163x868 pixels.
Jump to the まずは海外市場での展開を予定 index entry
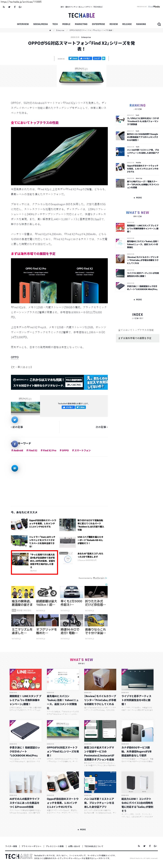pos(137,338)
